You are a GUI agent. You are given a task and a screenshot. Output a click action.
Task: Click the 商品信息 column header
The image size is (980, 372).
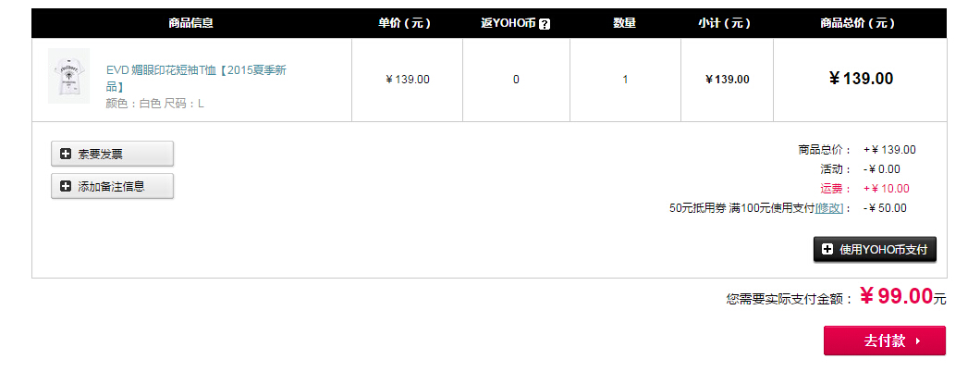point(190,23)
